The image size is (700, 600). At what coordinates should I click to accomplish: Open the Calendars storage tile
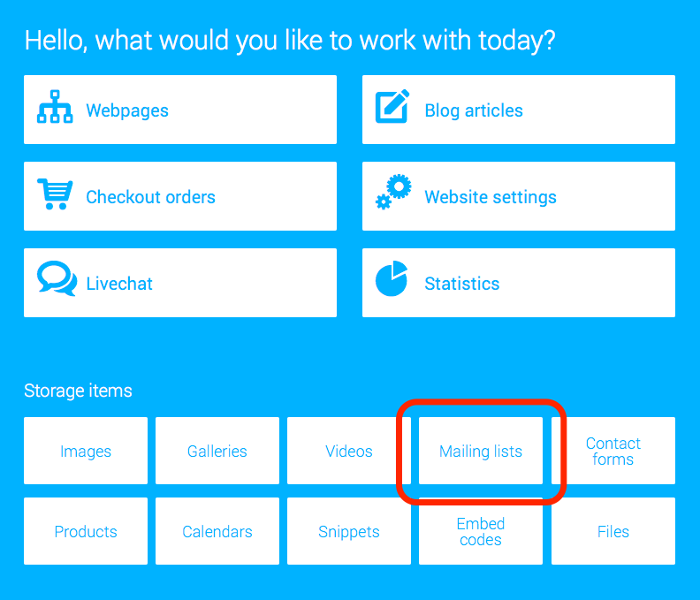point(217,531)
